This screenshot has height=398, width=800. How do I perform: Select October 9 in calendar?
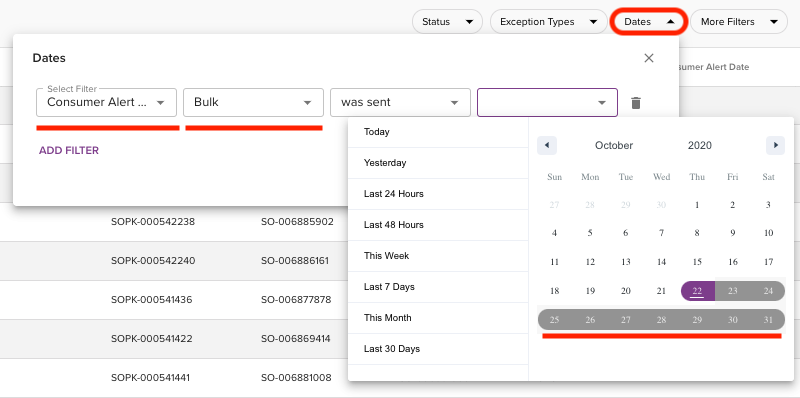733,233
